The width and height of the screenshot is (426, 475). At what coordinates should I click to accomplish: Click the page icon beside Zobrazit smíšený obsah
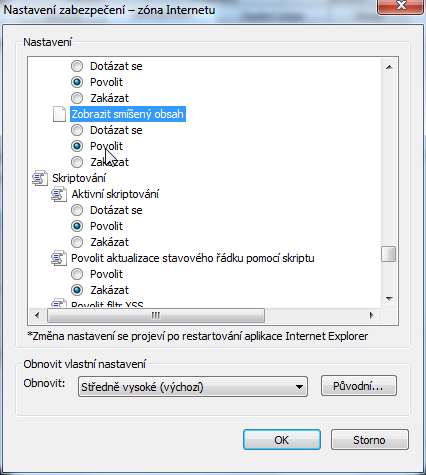(59, 114)
